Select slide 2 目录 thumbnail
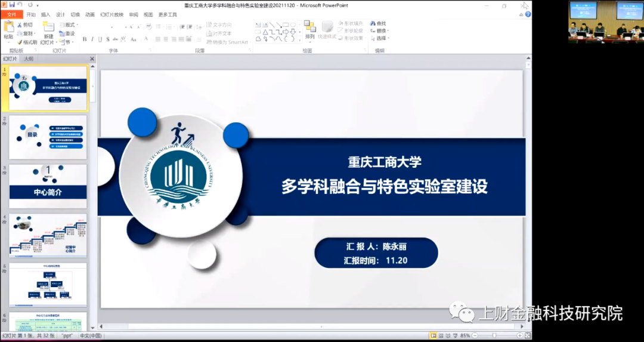The width and height of the screenshot is (644, 342). 48,137
